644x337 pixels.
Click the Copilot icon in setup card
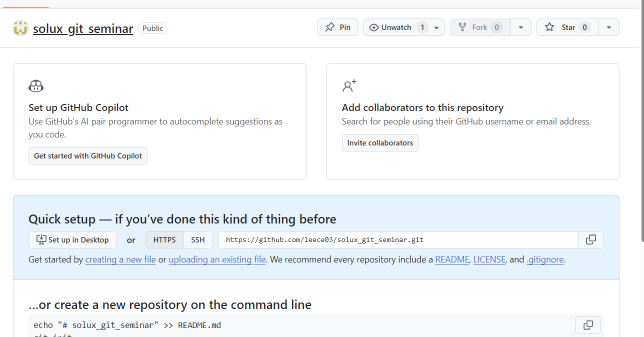36,86
